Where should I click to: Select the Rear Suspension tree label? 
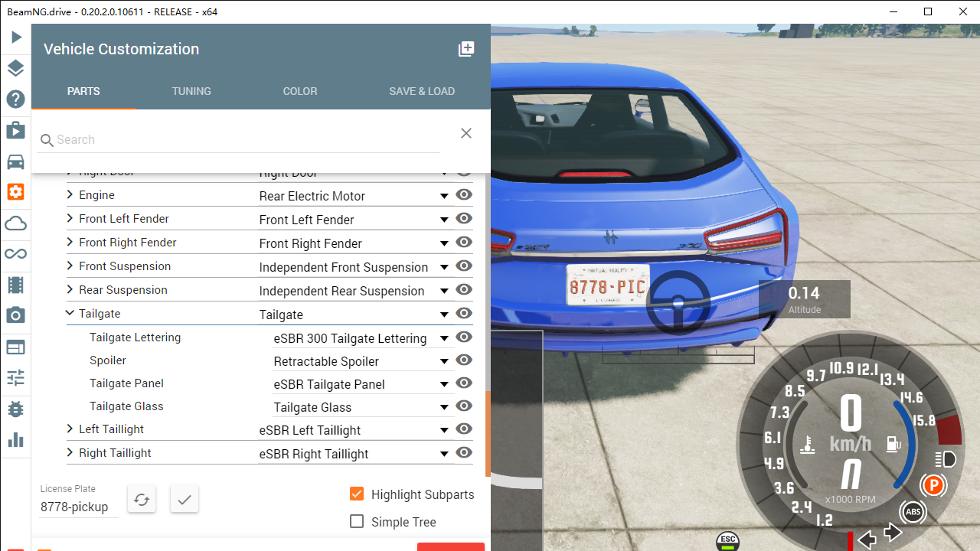(123, 290)
